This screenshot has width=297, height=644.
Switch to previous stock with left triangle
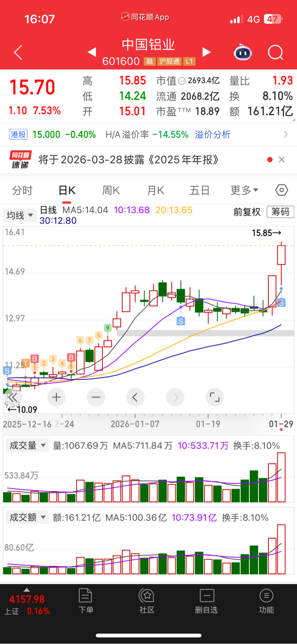pos(92,52)
